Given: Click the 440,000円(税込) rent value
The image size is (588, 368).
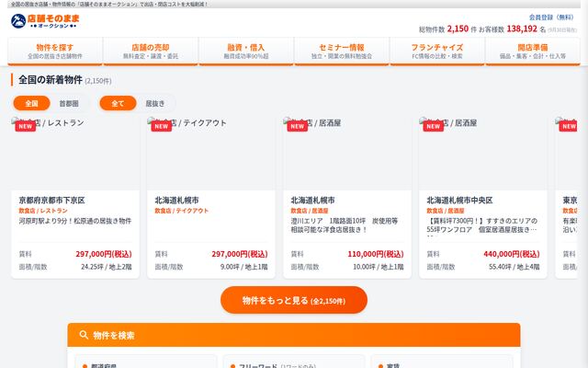Looking at the screenshot, I should 512,254.
